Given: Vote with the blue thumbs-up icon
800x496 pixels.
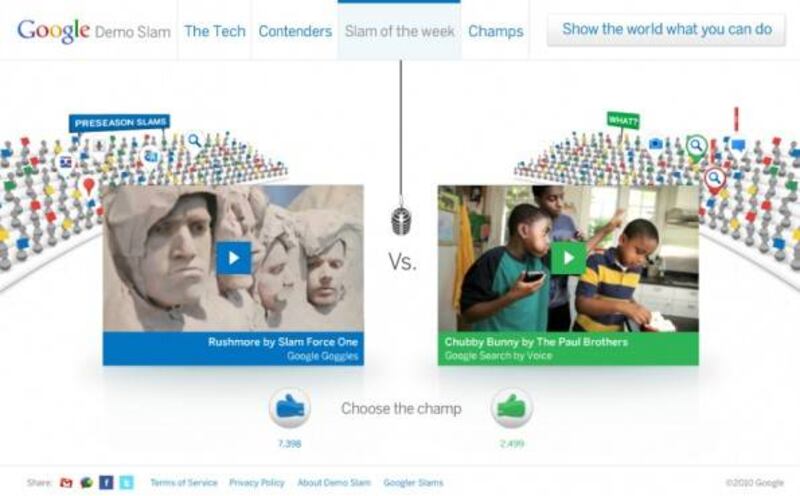Looking at the screenshot, I should [x=290, y=407].
